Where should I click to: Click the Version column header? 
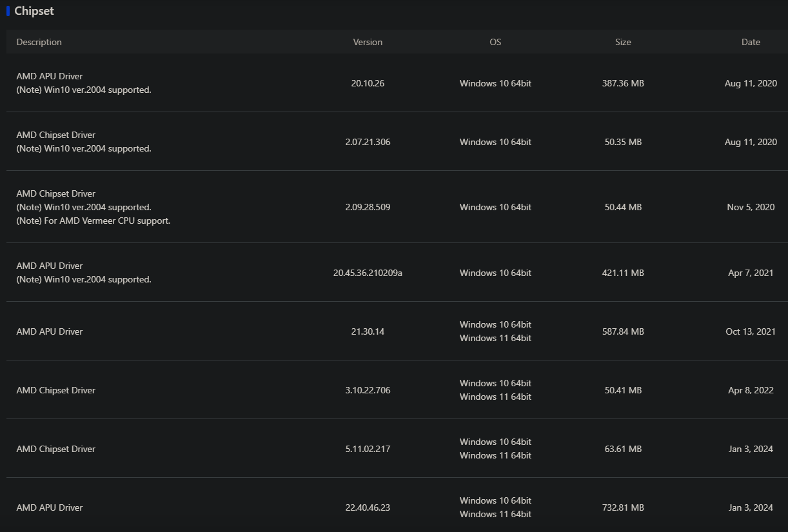368,42
